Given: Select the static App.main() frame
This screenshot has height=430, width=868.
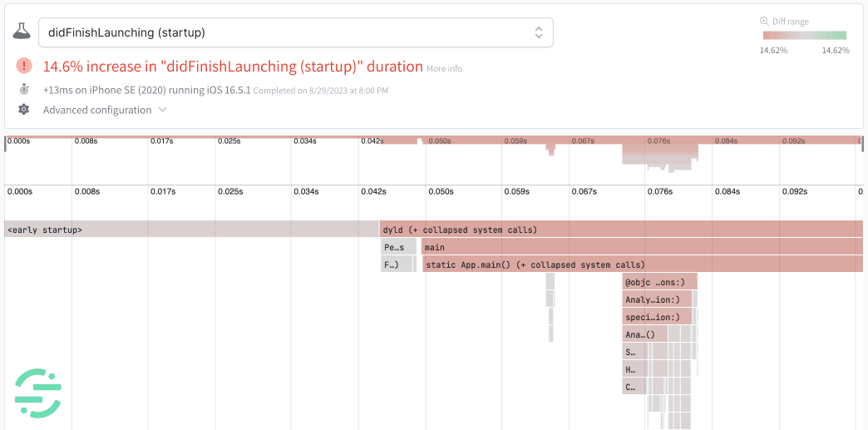Looking at the screenshot, I should coord(642,264).
